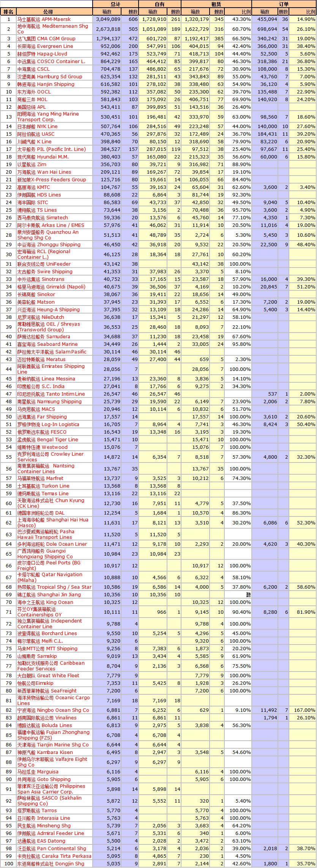The height and width of the screenshot is (868, 317).
Task: Click 海丰国际 SITC company name
Action: click(33, 202)
